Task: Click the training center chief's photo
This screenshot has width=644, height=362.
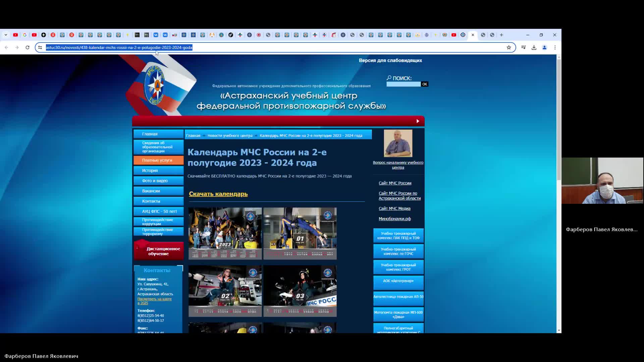Action: click(x=398, y=143)
